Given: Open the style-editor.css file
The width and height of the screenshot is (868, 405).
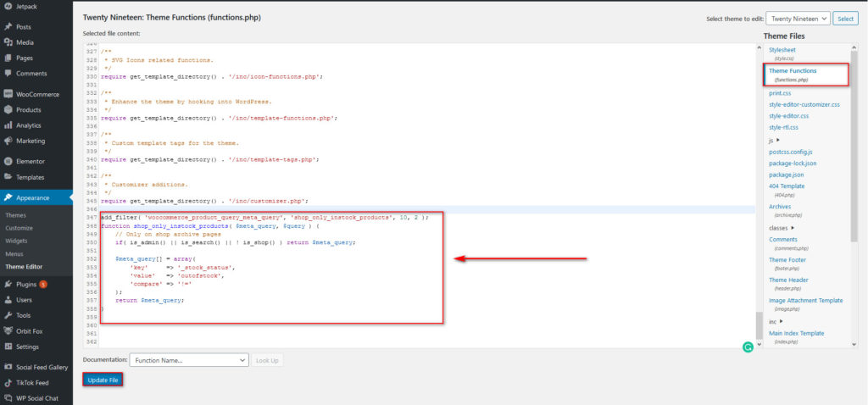Looking at the screenshot, I should click(789, 115).
